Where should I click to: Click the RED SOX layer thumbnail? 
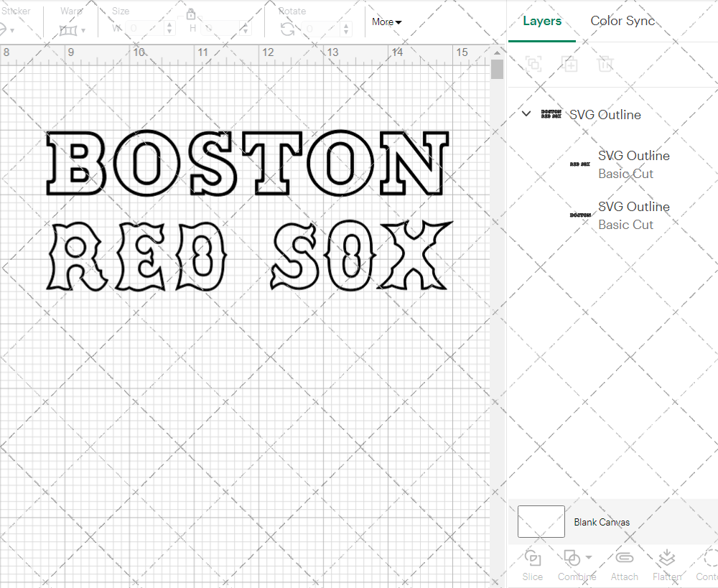(579, 164)
